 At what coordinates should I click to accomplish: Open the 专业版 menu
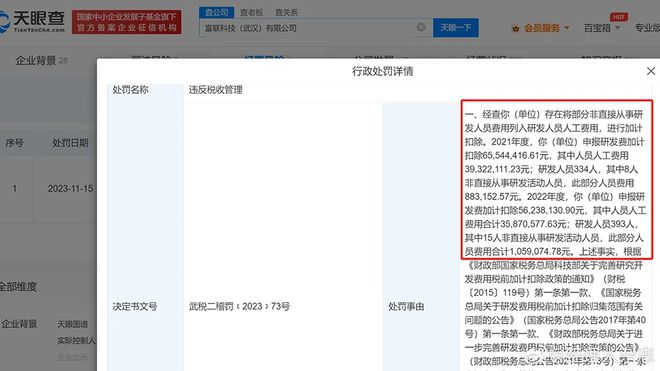click(x=647, y=28)
